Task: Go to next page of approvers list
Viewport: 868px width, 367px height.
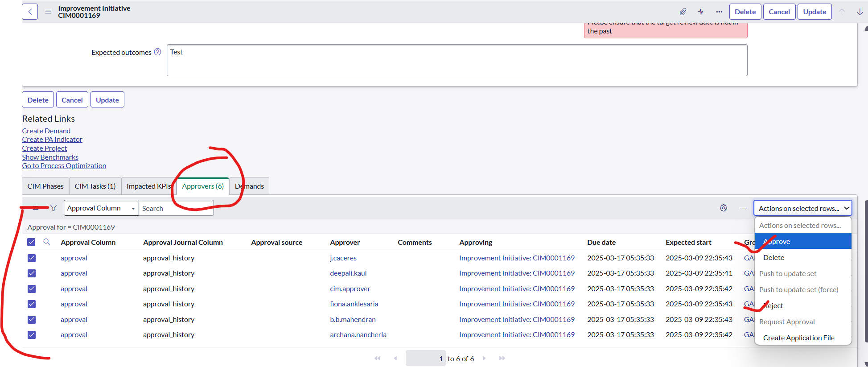Action: [x=484, y=358]
